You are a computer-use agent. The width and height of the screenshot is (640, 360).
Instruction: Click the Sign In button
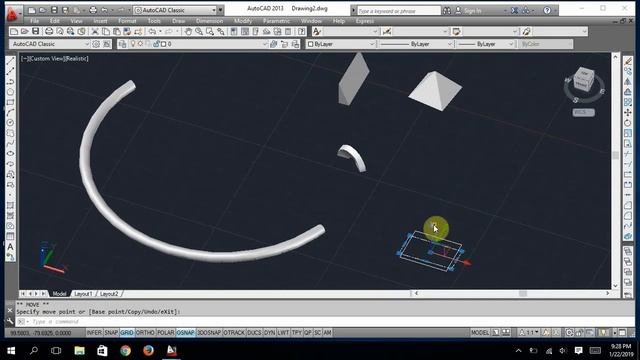click(468, 11)
